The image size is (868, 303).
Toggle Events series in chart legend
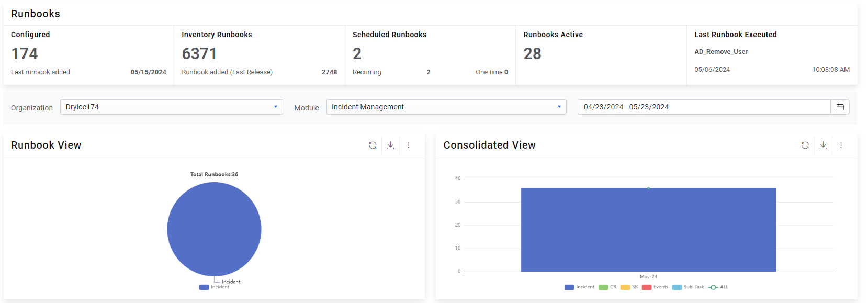(655, 287)
